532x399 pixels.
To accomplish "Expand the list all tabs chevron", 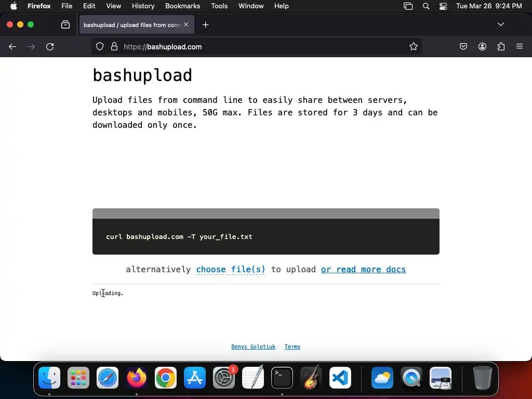I will coord(501,24).
